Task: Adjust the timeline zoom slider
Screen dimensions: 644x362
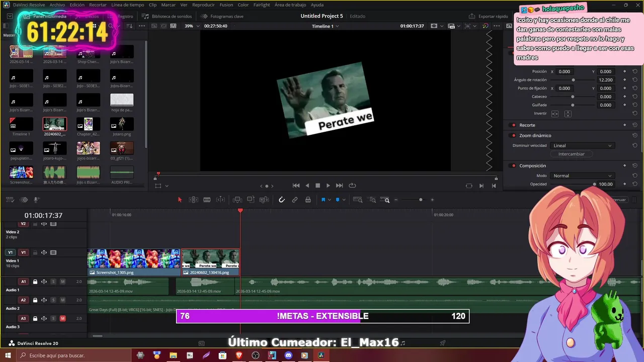Action: click(421, 200)
